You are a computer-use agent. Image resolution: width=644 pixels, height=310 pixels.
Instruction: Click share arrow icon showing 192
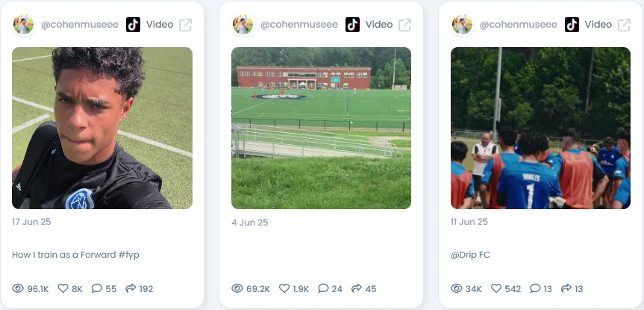point(131,288)
